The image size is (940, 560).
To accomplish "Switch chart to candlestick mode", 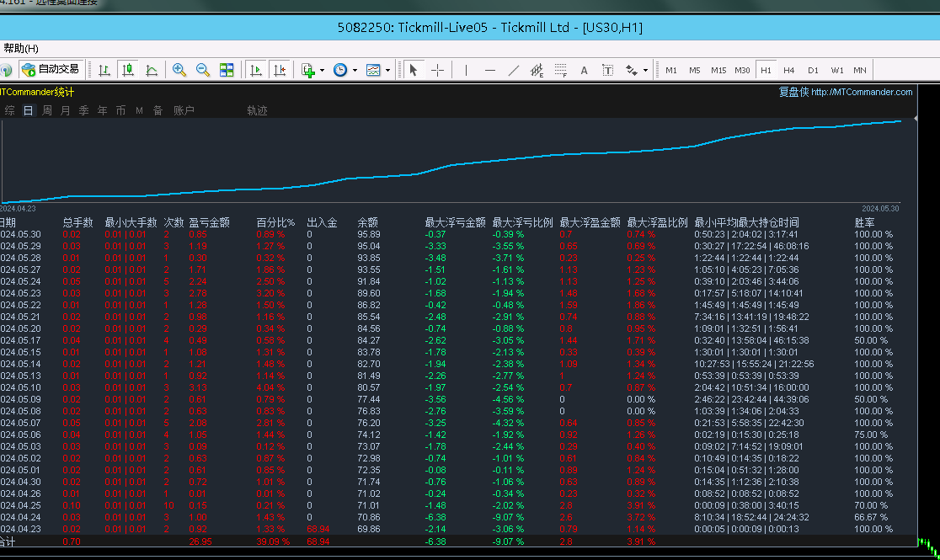I will pos(128,70).
